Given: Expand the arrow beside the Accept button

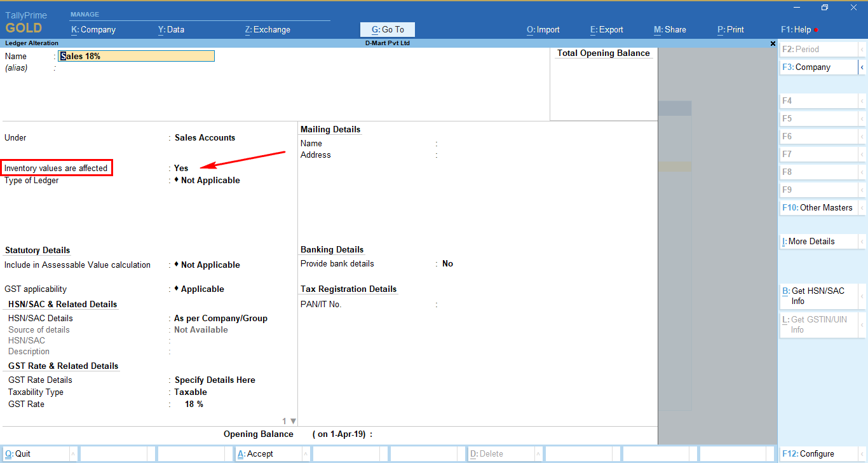Looking at the screenshot, I should tap(306, 454).
